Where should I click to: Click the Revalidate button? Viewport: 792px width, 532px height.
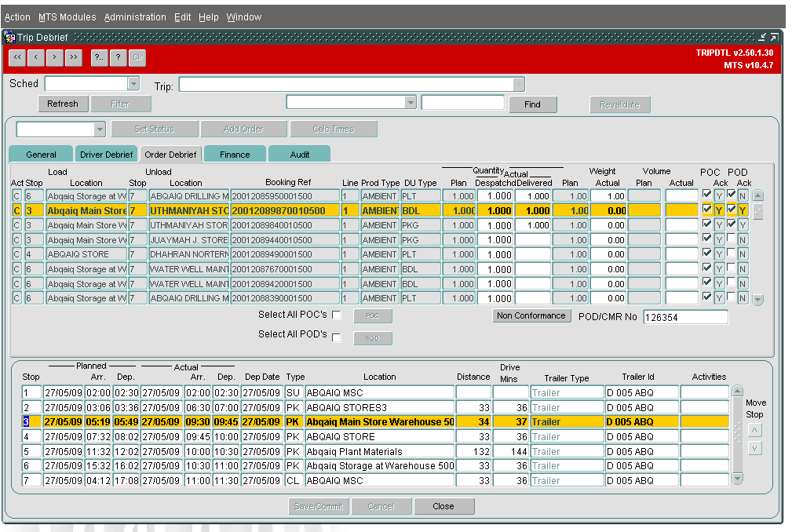tap(620, 104)
